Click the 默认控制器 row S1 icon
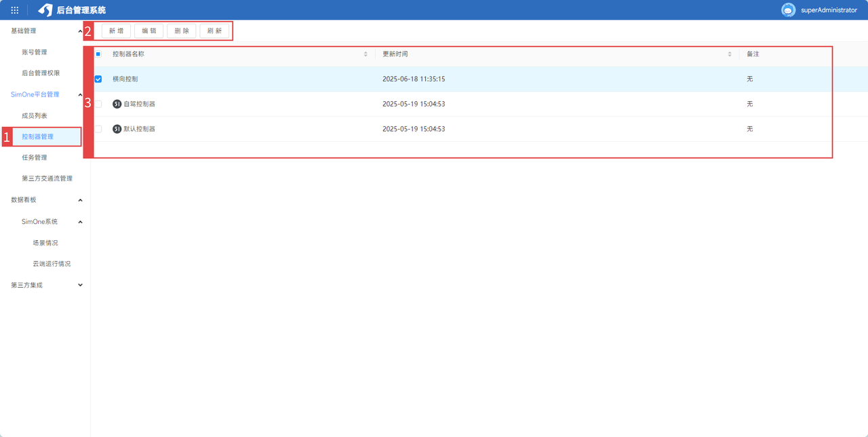Screen dimensions: 868x437 (117, 129)
